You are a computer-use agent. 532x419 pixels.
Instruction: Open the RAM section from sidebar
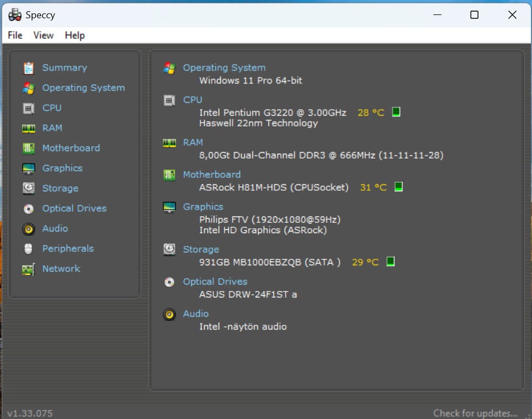pyautogui.click(x=52, y=128)
